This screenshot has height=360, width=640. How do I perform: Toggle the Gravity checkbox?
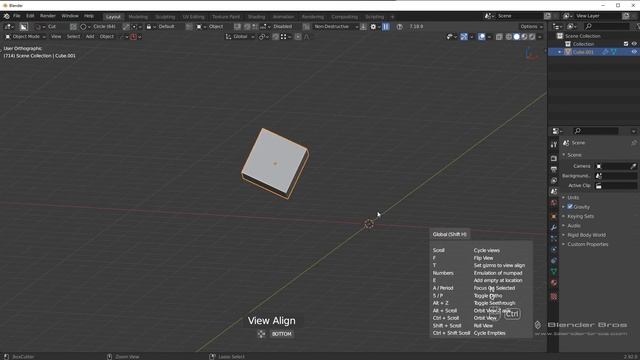coord(570,207)
